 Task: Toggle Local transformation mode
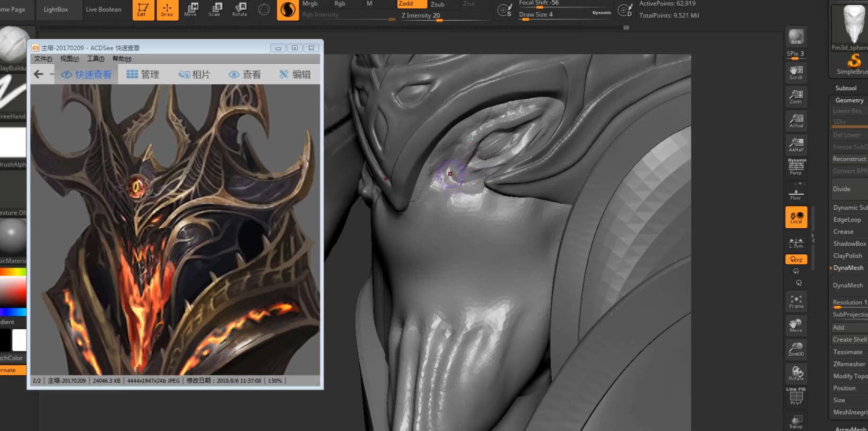tap(796, 217)
